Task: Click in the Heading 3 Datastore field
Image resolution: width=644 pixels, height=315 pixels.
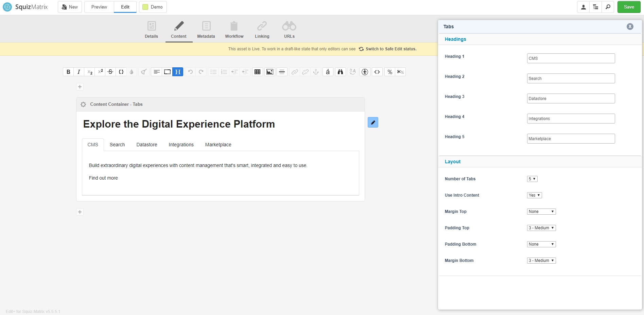Action: [571, 98]
